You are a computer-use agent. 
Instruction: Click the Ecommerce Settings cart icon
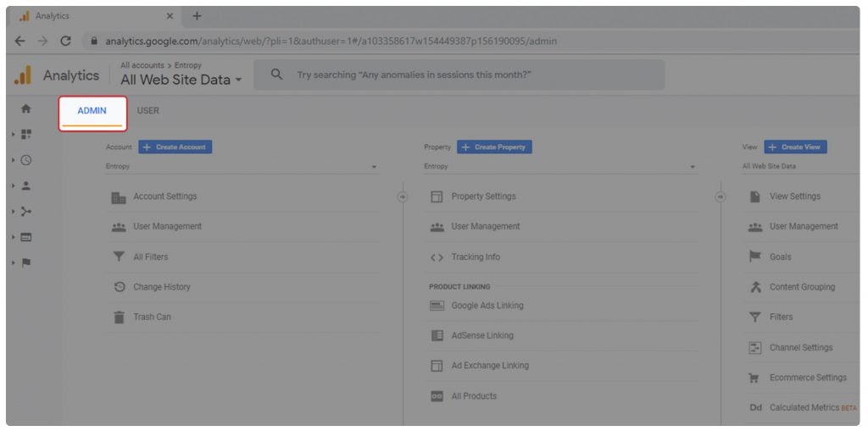(x=754, y=378)
